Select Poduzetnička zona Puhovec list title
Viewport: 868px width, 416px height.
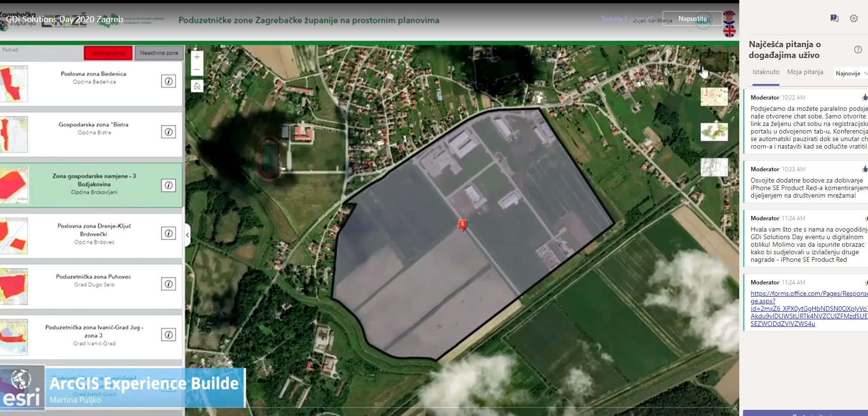93,277
